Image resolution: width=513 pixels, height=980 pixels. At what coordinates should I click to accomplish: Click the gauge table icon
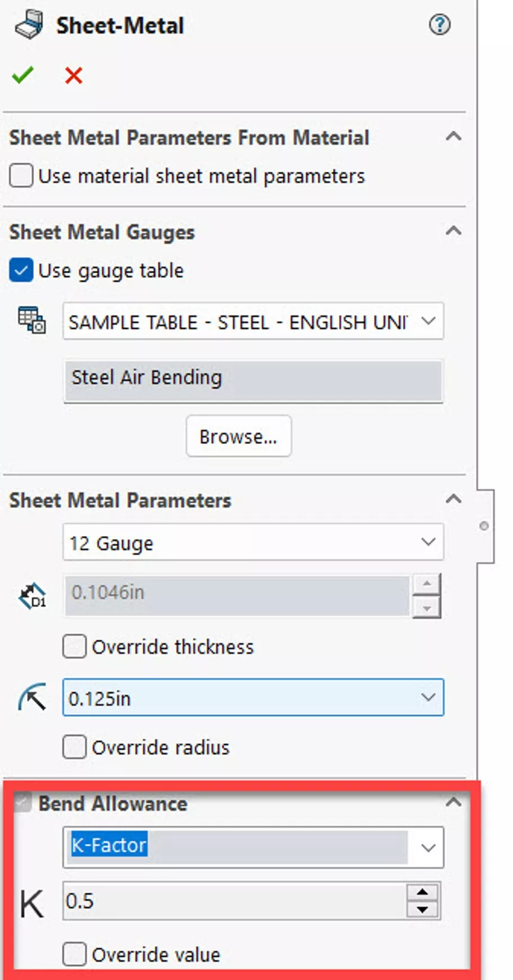pos(32,320)
